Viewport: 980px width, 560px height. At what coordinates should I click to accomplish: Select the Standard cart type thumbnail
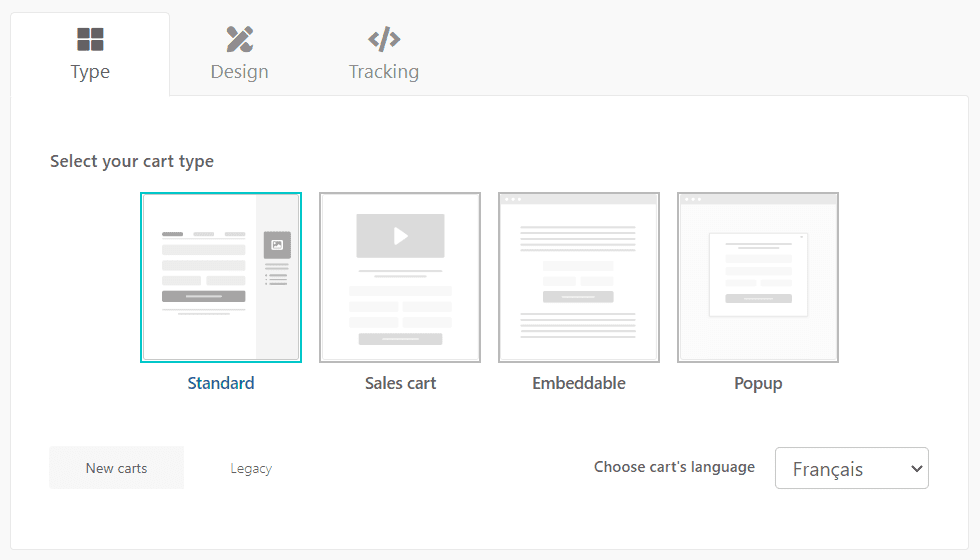221,278
